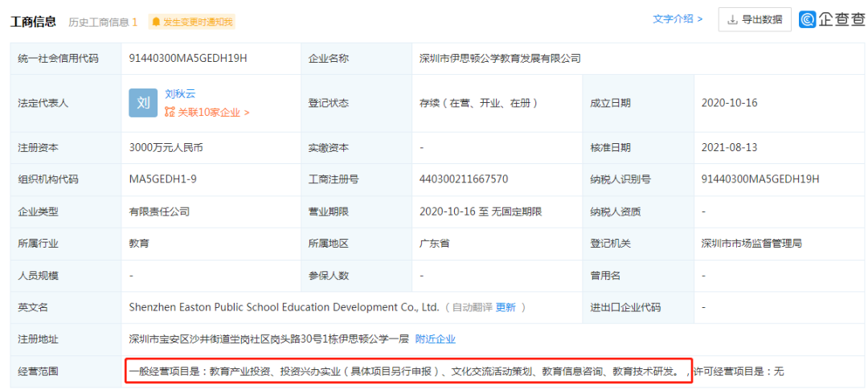The width and height of the screenshot is (868, 390).
Task: Click the 法定代表人 label
Action: coord(43,103)
